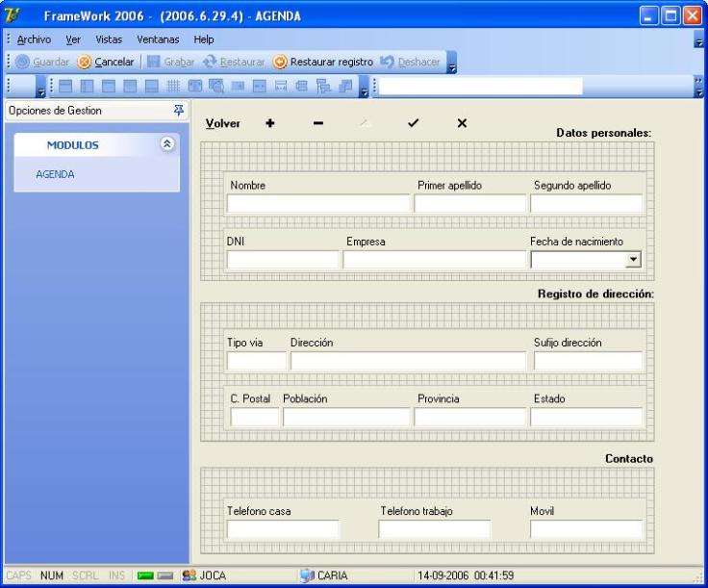Click the grid layout toolbar icon
The image size is (708, 588).
pos(173,86)
